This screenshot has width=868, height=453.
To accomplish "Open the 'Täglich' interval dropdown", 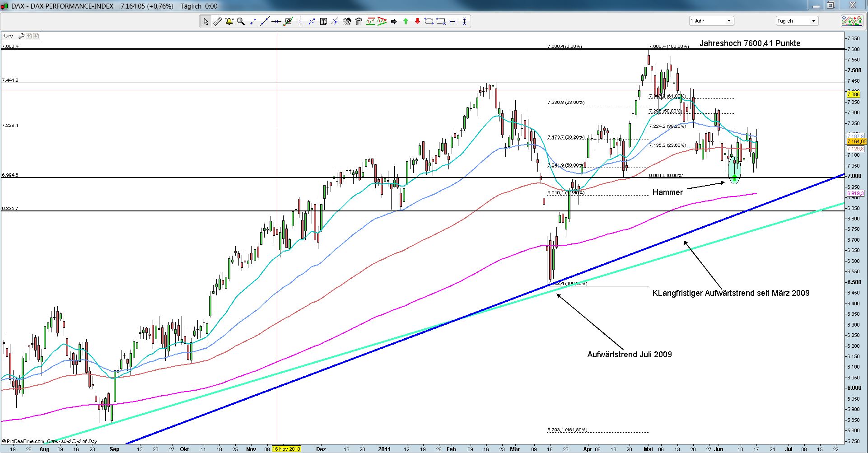I will [797, 21].
